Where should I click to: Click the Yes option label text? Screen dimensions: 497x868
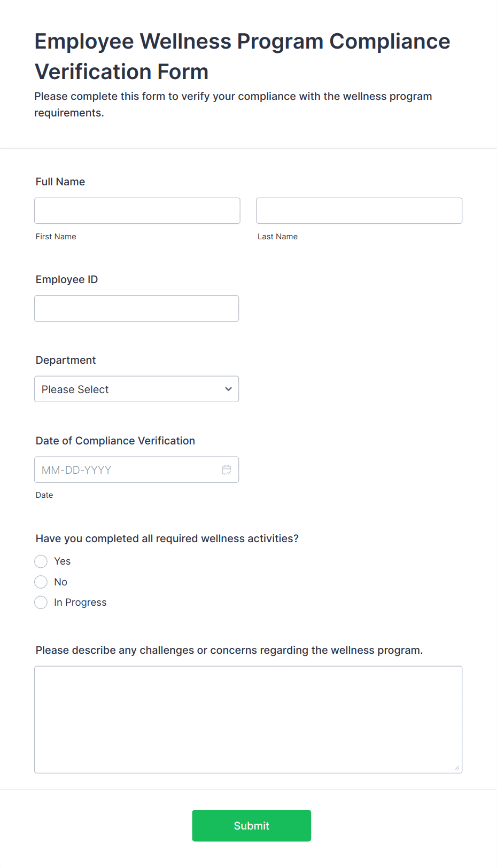(x=63, y=561)
